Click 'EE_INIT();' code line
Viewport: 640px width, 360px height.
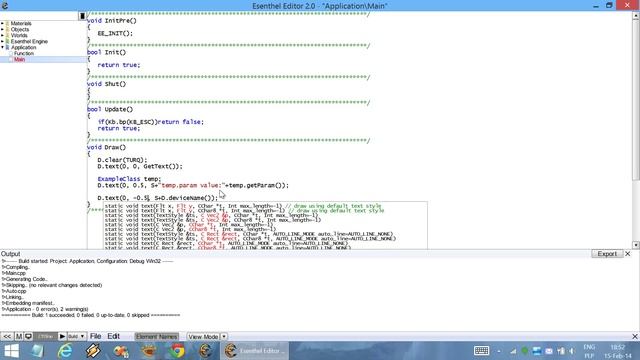[x=115, y=33]
